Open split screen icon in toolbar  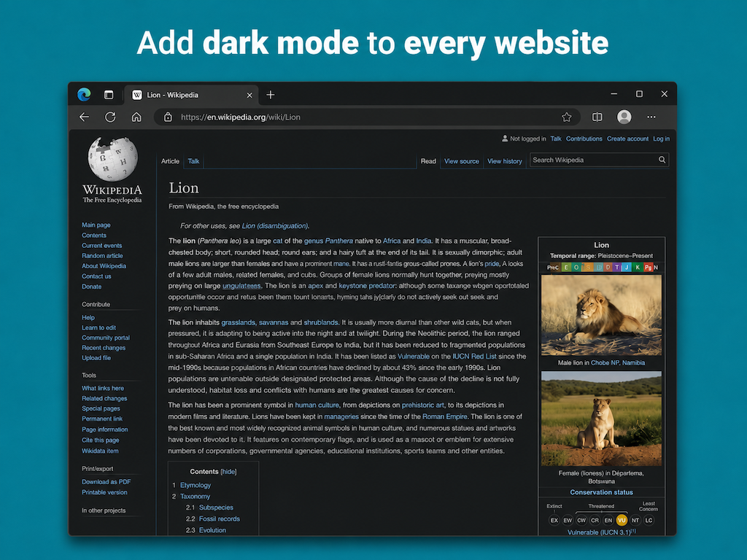597,117
